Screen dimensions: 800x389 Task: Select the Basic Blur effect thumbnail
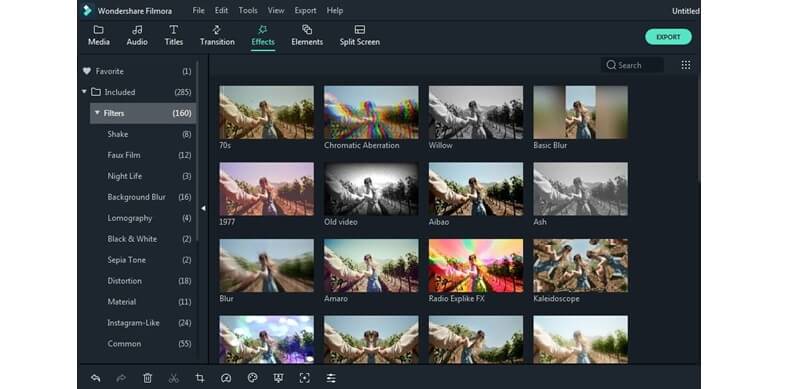tap(581, 112)
